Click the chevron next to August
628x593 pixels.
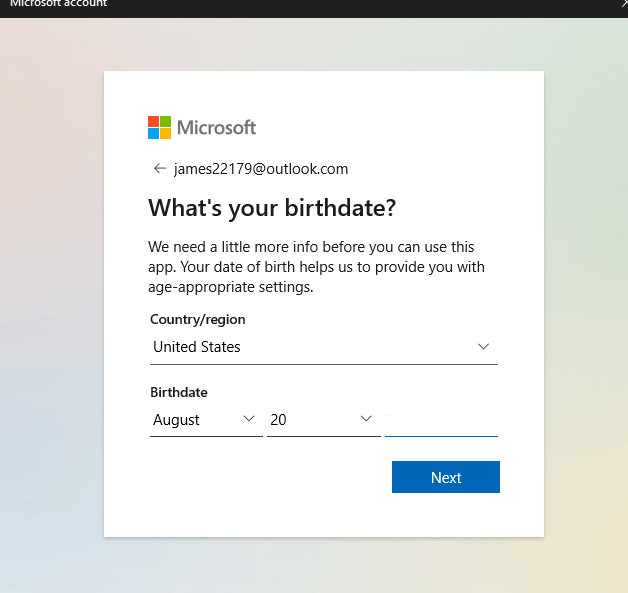[249, 420]
